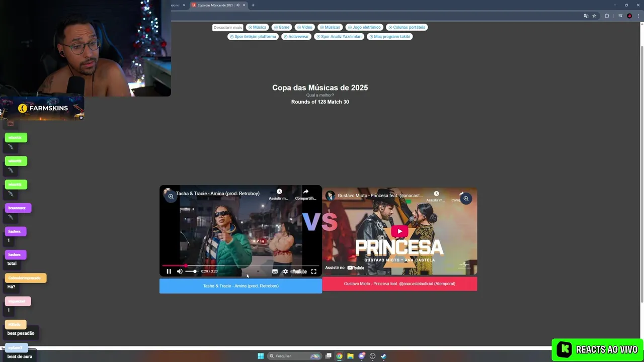Viewport: 644px width, 362px height.
Task: Open Gustavo Mioto channel avatar
Action: coord(330,196)
